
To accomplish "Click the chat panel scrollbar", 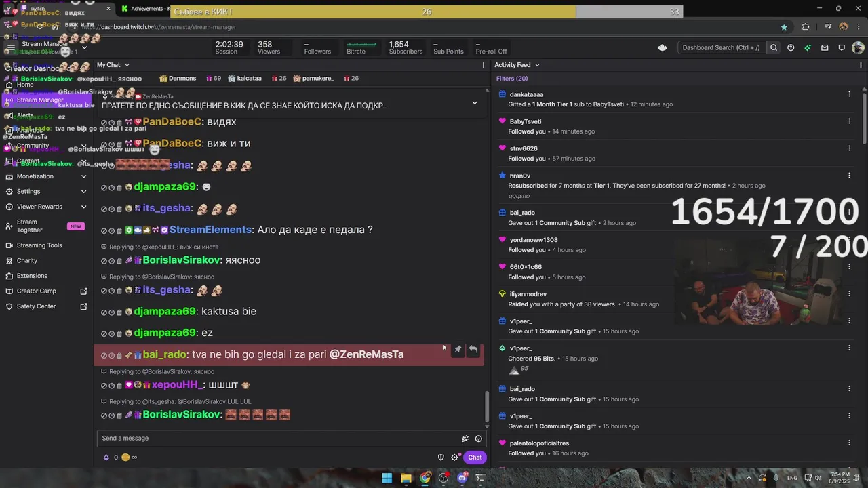I will (x=486, y=407).
